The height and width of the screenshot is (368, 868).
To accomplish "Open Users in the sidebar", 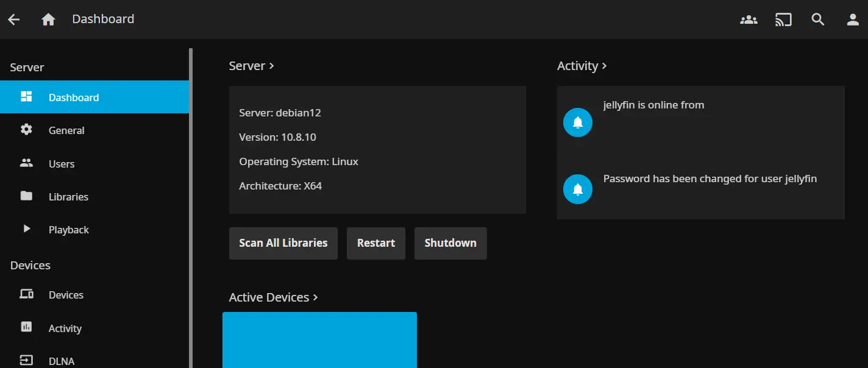I will (x=62, y=164).
